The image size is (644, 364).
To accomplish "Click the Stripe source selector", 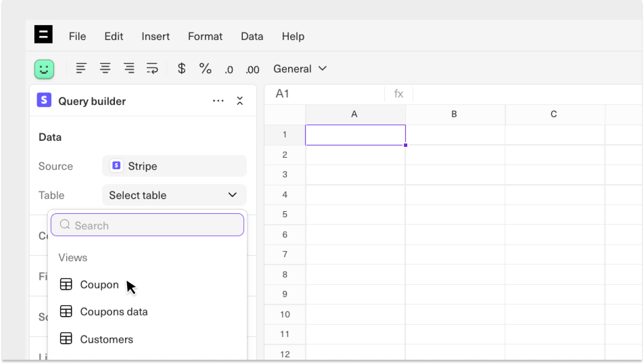I will (x=174, y=166).
